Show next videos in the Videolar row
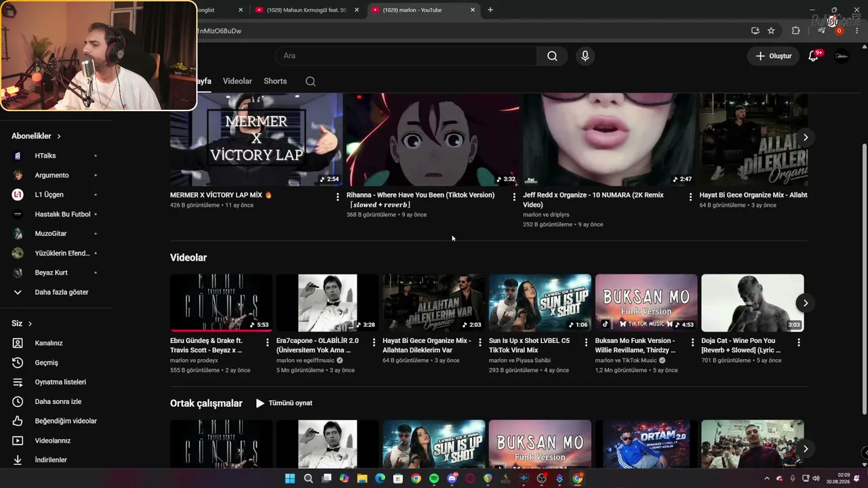Screen dimensions: 868x488 coord(806,303)
